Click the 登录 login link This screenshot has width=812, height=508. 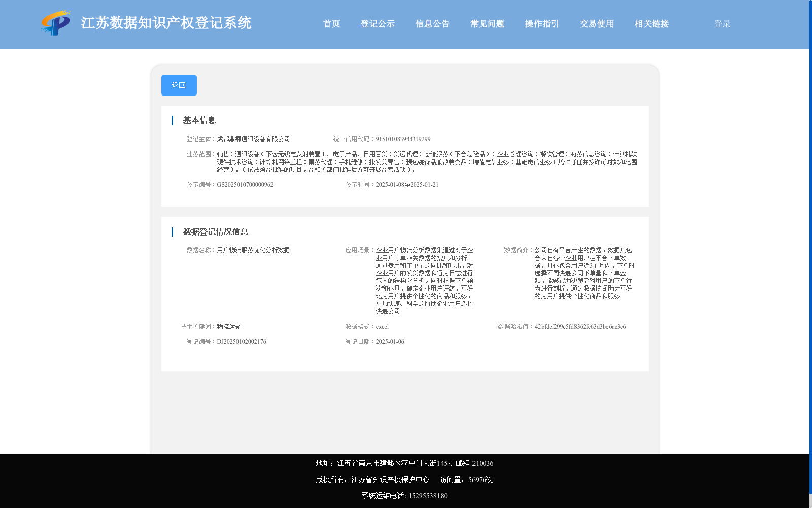(x=722, y=24)
